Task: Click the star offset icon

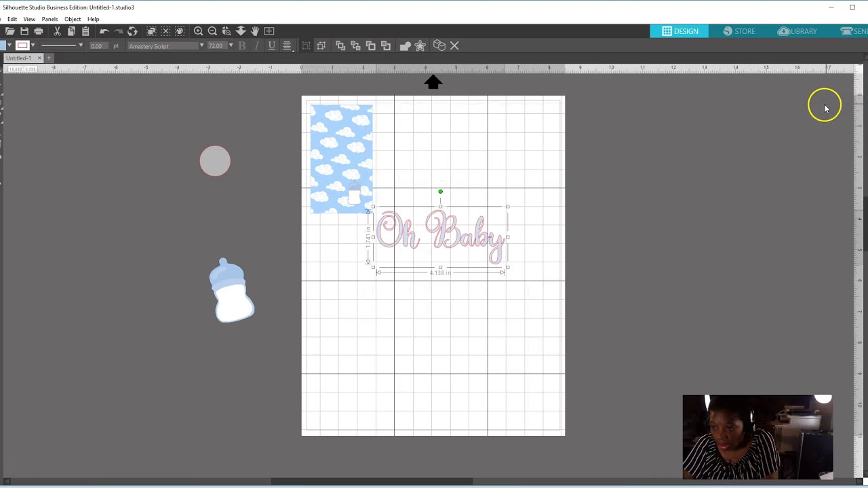Action: click(420, 46)
